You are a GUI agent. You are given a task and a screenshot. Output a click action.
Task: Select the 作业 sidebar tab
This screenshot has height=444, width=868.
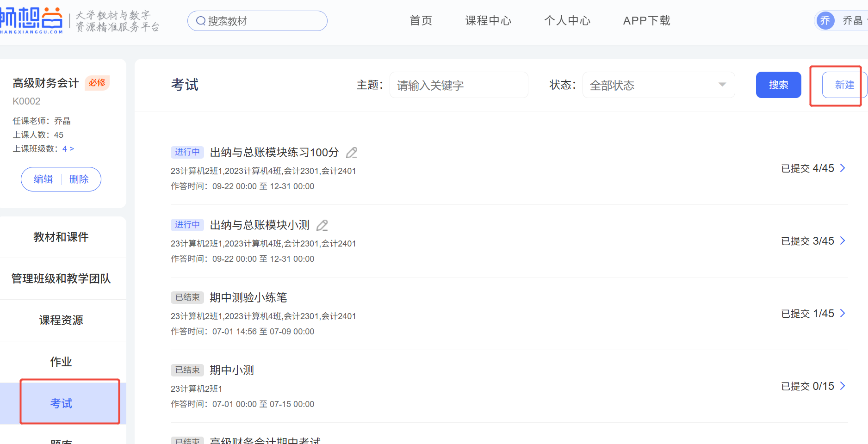[61, 362]
